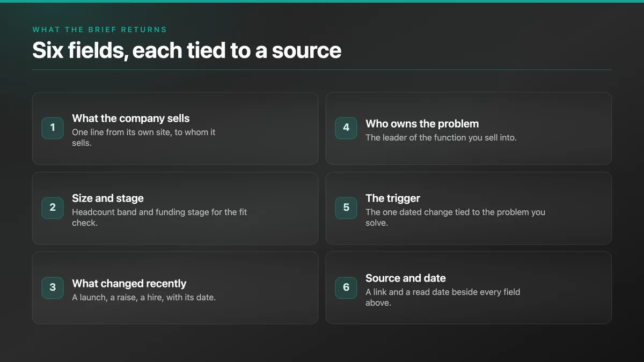Select the 'What the company sells' heading
Image resolution: width=644 pixels, height=362 pixels.
[131, 119]
